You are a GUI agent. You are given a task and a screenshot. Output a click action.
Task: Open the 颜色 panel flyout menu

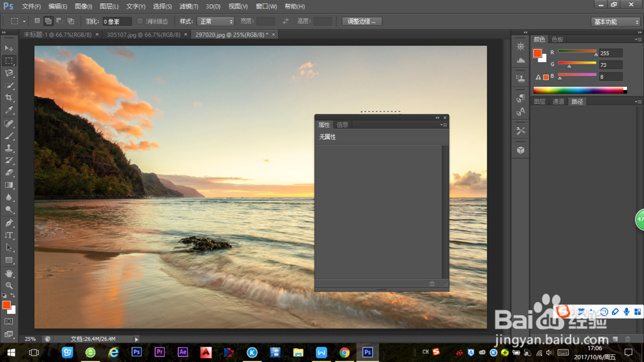pos(638,39)
